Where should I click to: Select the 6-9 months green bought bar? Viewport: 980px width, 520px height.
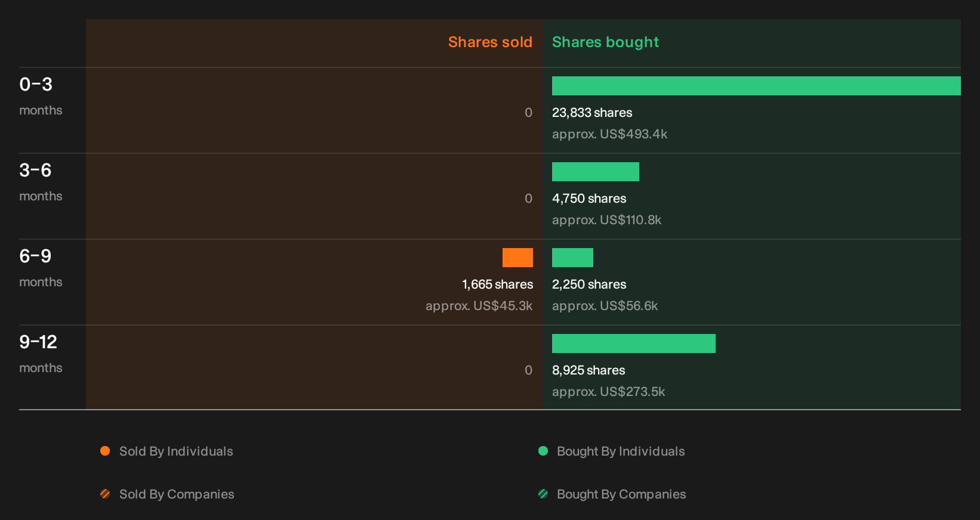572,258
